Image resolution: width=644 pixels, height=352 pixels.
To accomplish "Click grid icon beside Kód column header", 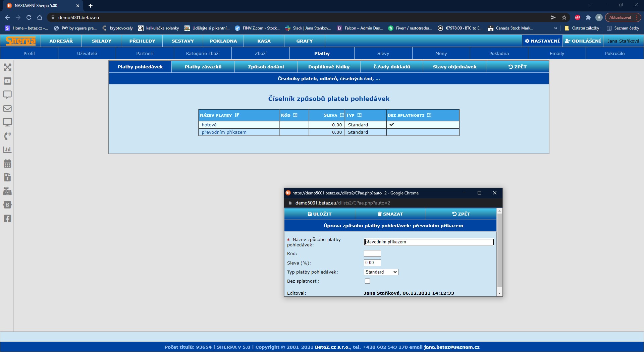I will 295,115.
